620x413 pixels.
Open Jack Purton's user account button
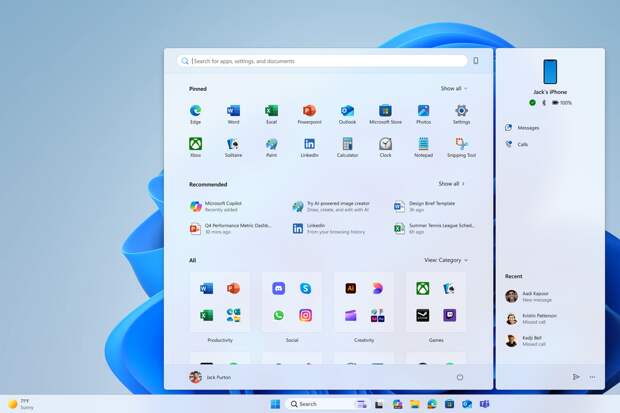click(x=211, y=377)
